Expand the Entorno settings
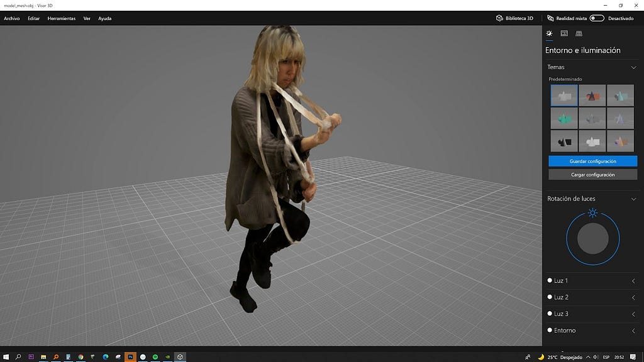 click(633, 331)
